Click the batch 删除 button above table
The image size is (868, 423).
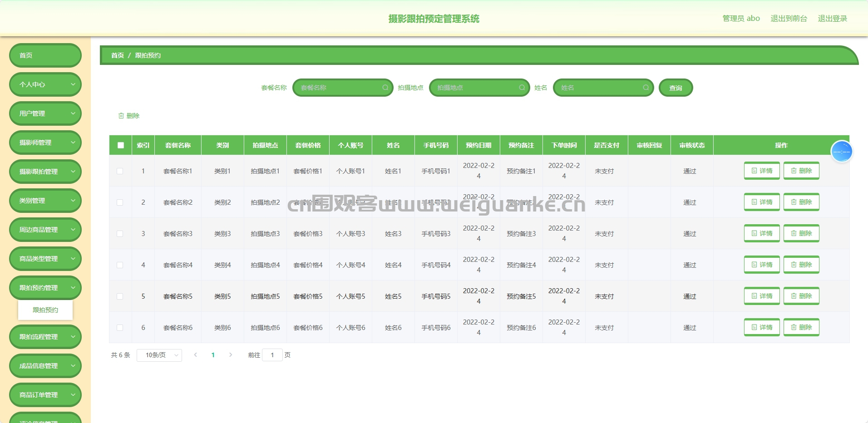(x=129, y=116)
